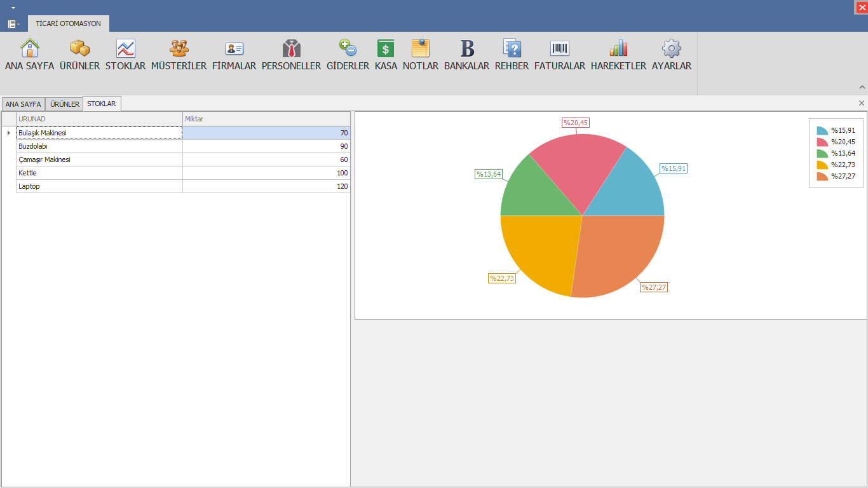Viewport: 868px width, 488px height.
Task: Select the Buzdolabı row
Action: (x=183, y=146)
